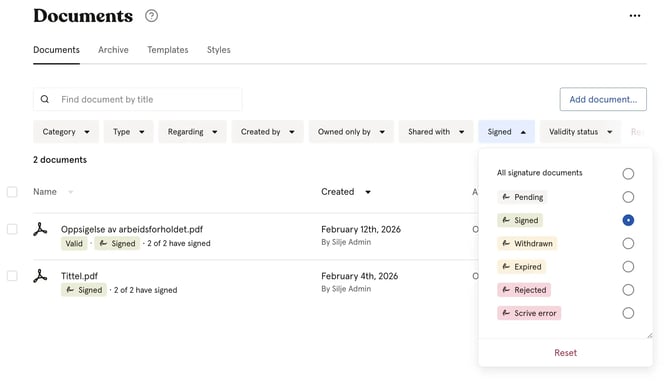Click the Rejected signature tag
The image size is (670, 383).
point(524,290)
